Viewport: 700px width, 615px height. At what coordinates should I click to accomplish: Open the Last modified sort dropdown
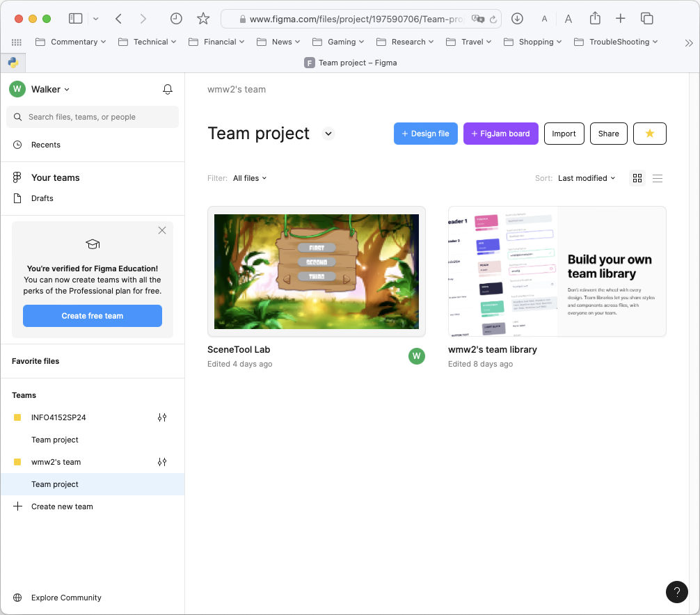[x=587, y=178]
